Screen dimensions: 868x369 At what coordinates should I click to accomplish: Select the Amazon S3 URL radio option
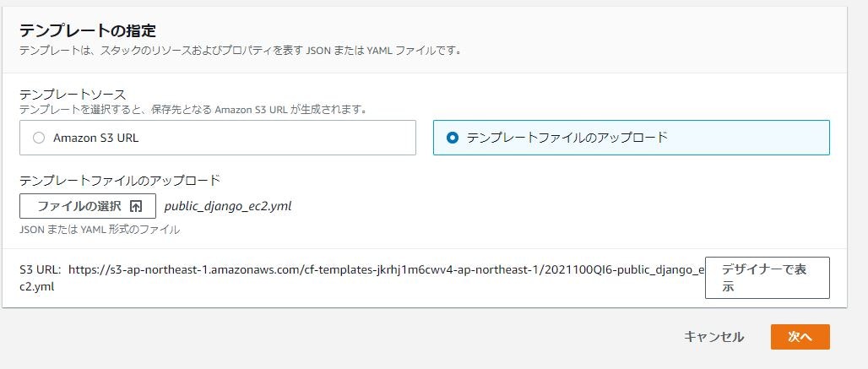click(218, 138)
